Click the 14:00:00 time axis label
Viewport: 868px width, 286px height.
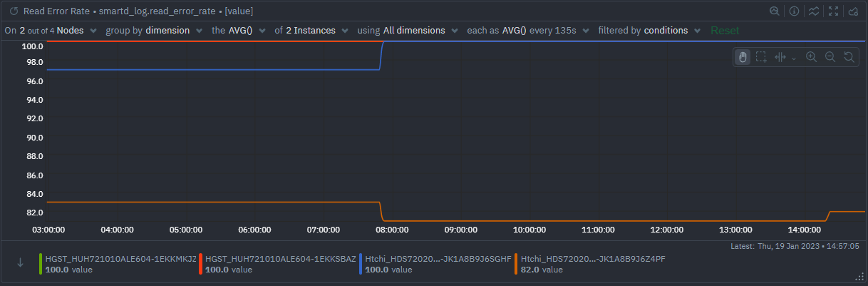[x=804, y=230]
